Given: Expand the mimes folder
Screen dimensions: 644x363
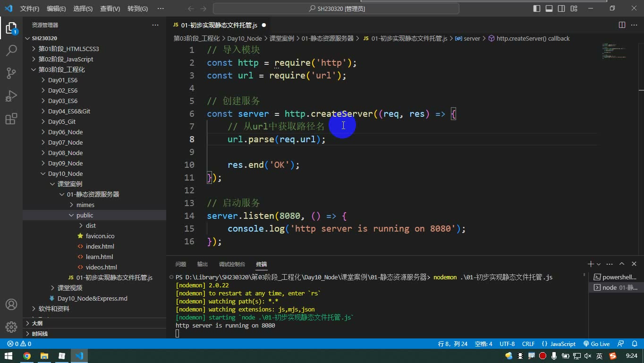Looking at the screenshot, I should click(94, 205).
